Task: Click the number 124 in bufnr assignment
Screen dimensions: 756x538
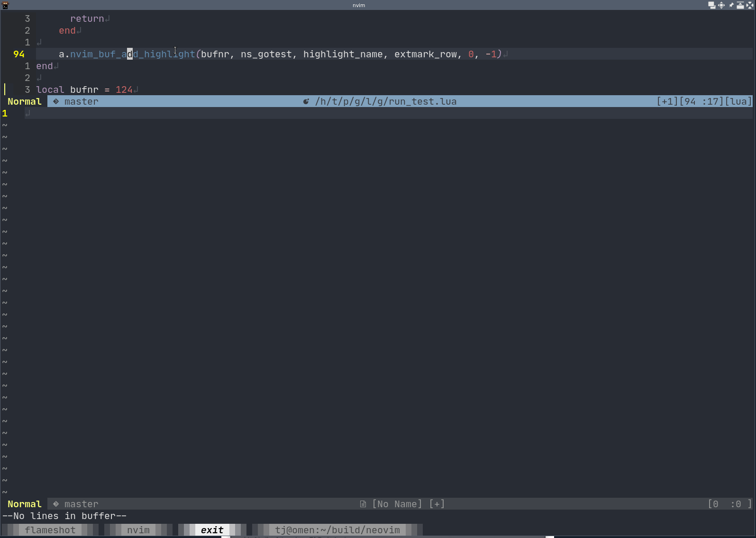Action: 124,90
